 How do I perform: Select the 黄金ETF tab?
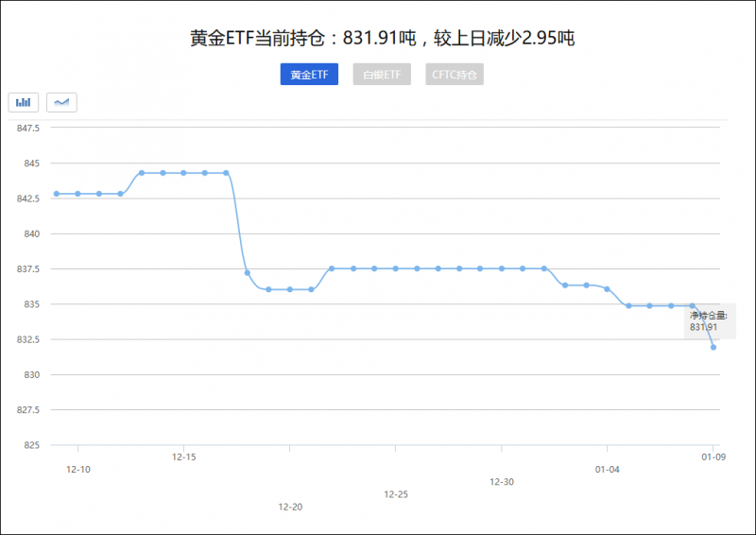(309, 75)
